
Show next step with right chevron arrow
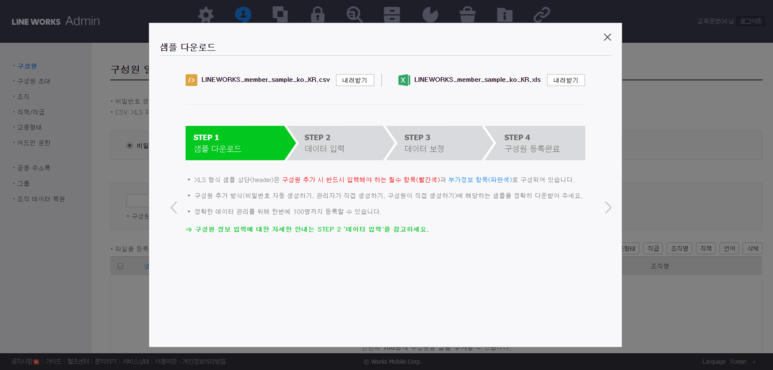tap(608, 207)
